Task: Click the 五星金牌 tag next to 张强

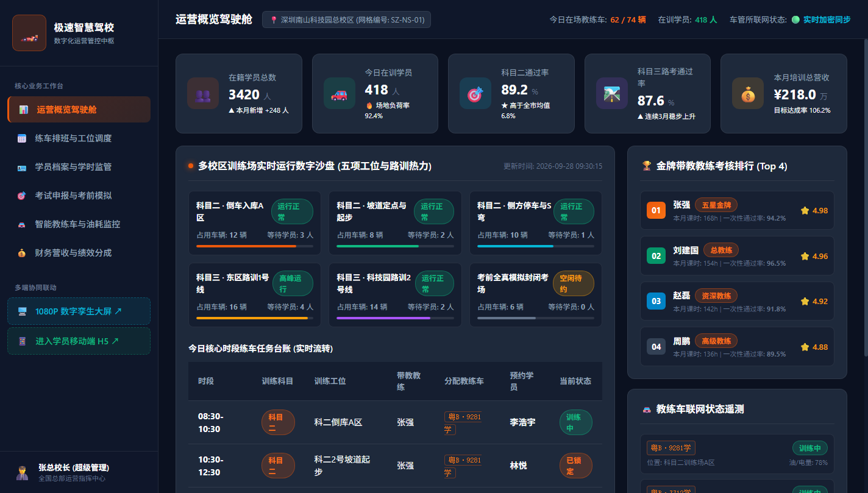Action: [716, 204]
